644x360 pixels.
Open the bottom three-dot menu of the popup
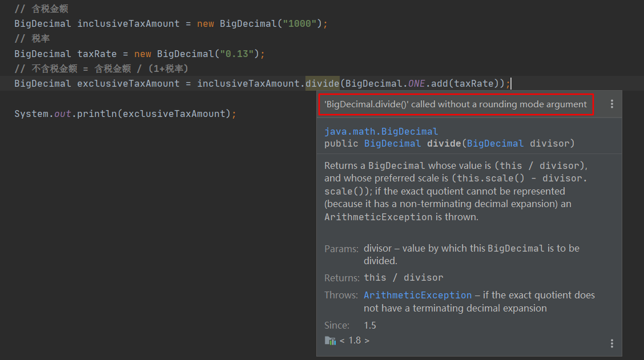click(611, 343)
